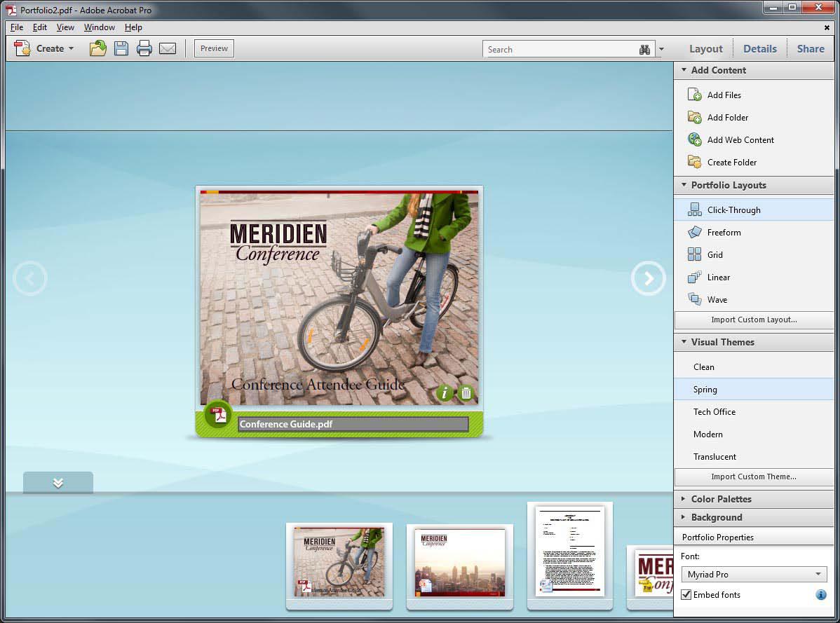Click the Email envelope icon
This screenshot has height=623, width=840.
pos(168,49)
